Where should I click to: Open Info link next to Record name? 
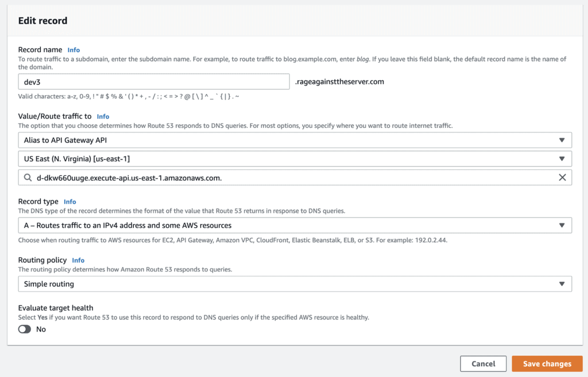click(73, 50)
